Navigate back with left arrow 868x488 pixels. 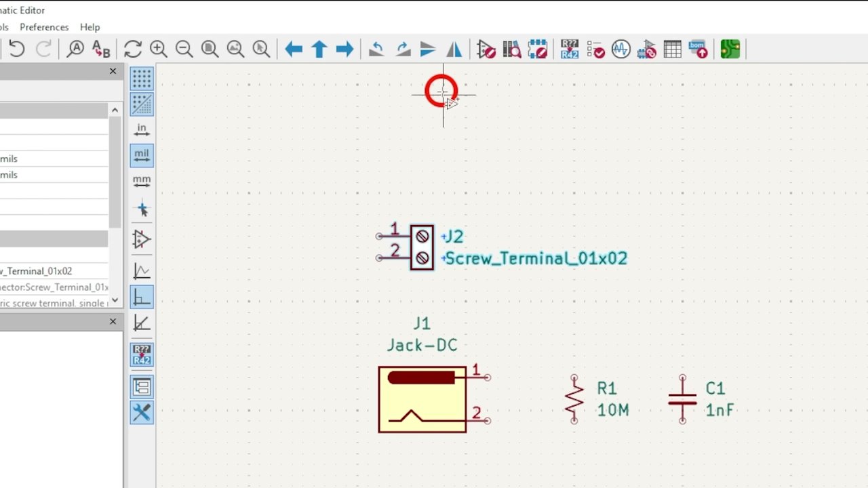pos(294,49)
